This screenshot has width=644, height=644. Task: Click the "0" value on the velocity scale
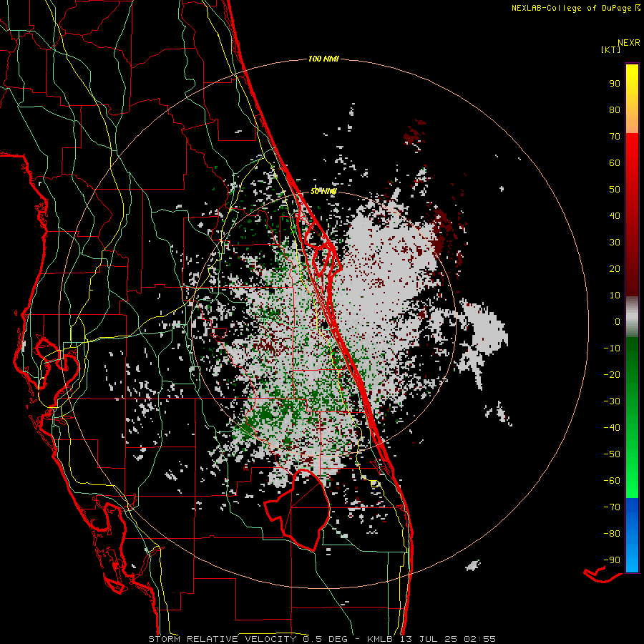point(618,322)
